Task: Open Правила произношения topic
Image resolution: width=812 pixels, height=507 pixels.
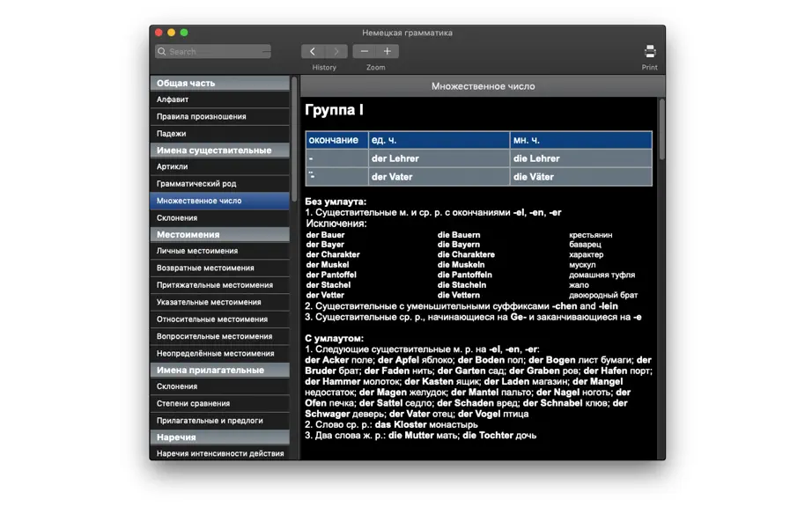Action: click(x=219, y=116)
